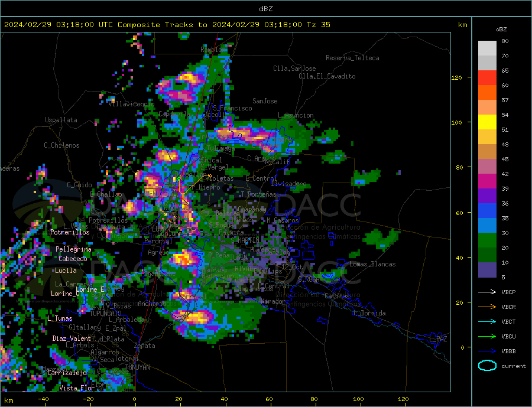Click the 'Mirador' place label
Viewport: 532px width, 407px height.
pos(273,301)
